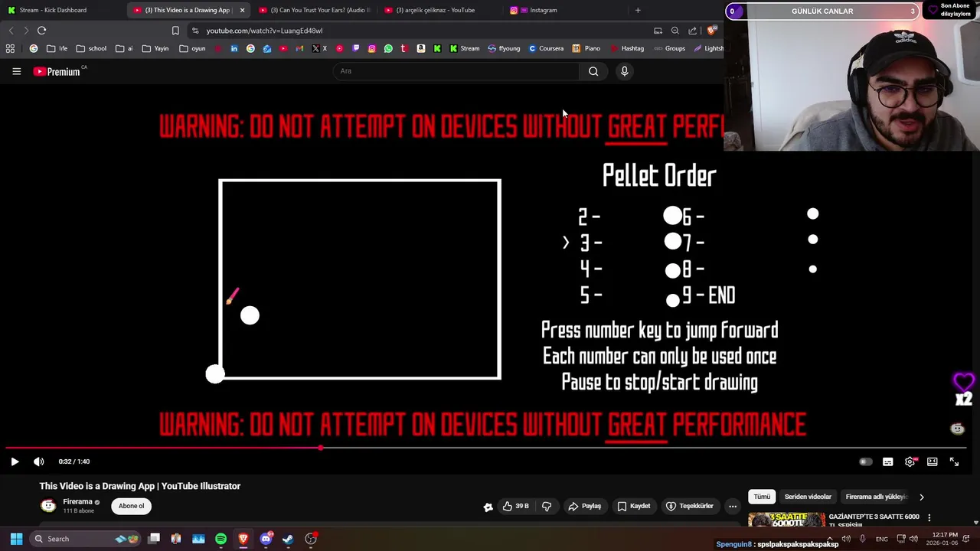
Task: Select the 'Firerama adlı yükleyici' chip
Action: tap(876, 497)
